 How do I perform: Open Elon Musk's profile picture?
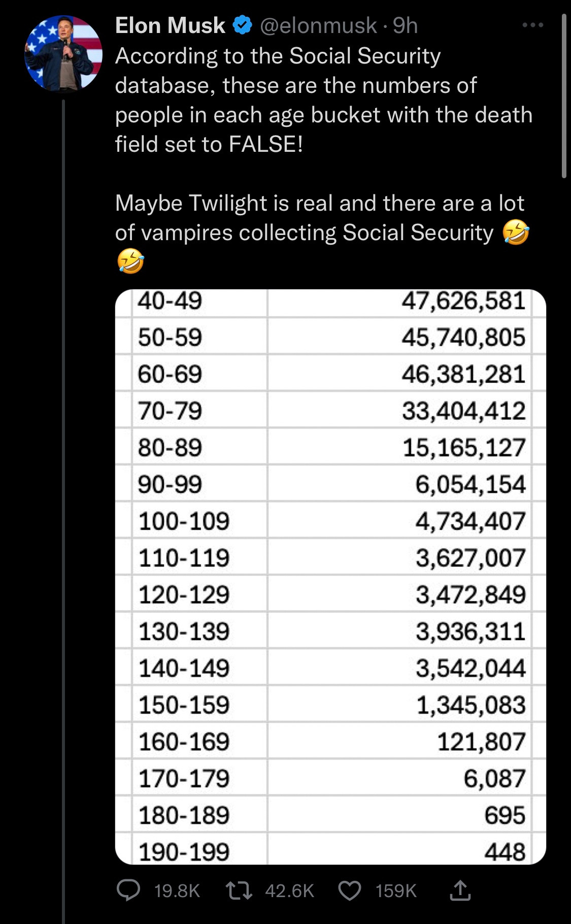click(x=63, y=53)
